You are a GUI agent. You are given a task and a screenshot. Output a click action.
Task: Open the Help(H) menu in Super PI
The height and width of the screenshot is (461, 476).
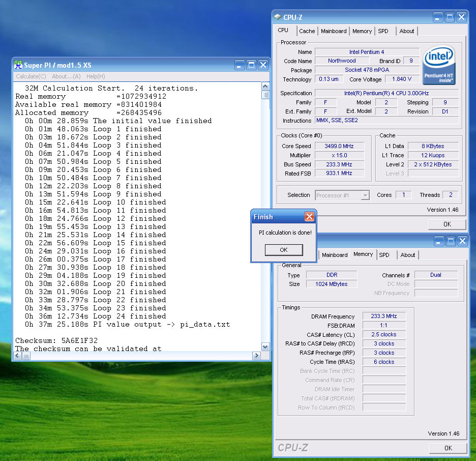tap(96, 76)
